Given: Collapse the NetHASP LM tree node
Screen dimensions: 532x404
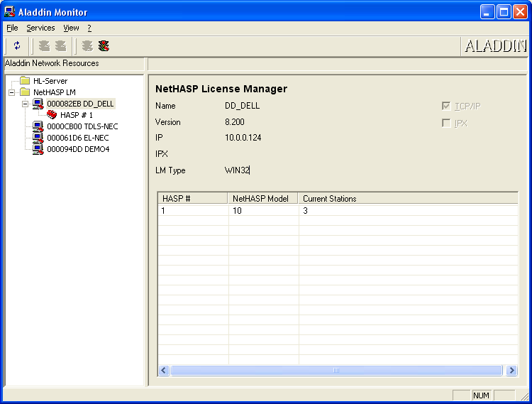Looking at the screenshot, I should coord(12,92).
